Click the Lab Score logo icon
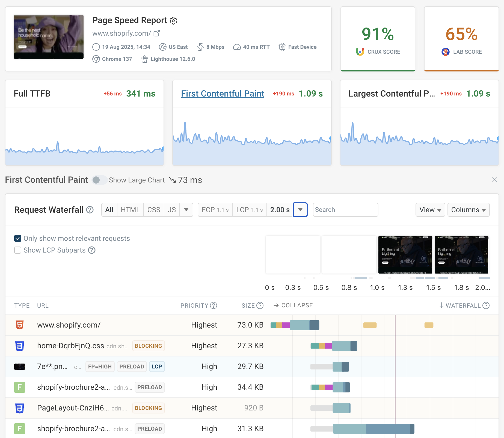The image size is (504, 438). click(x=446, y=52)
